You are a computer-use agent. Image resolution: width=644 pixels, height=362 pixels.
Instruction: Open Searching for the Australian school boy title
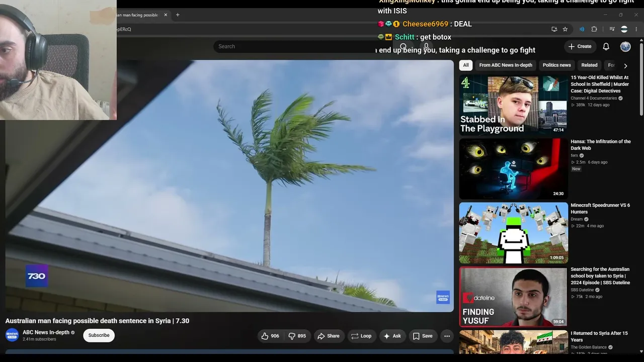pyautogui.click(x=600, y=276)
